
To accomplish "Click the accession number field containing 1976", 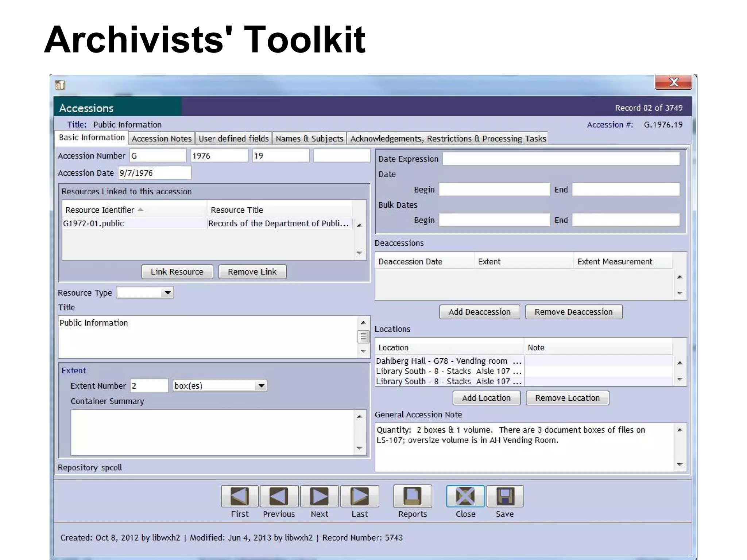I will (x=219, y=156).
